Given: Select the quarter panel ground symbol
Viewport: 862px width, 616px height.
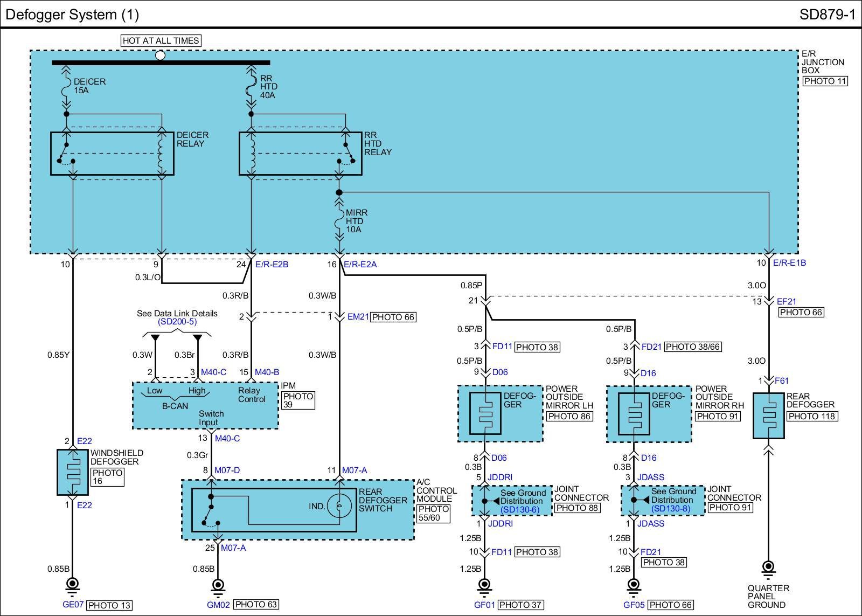Looking at the screenshot, I should (x=768, y=568).
